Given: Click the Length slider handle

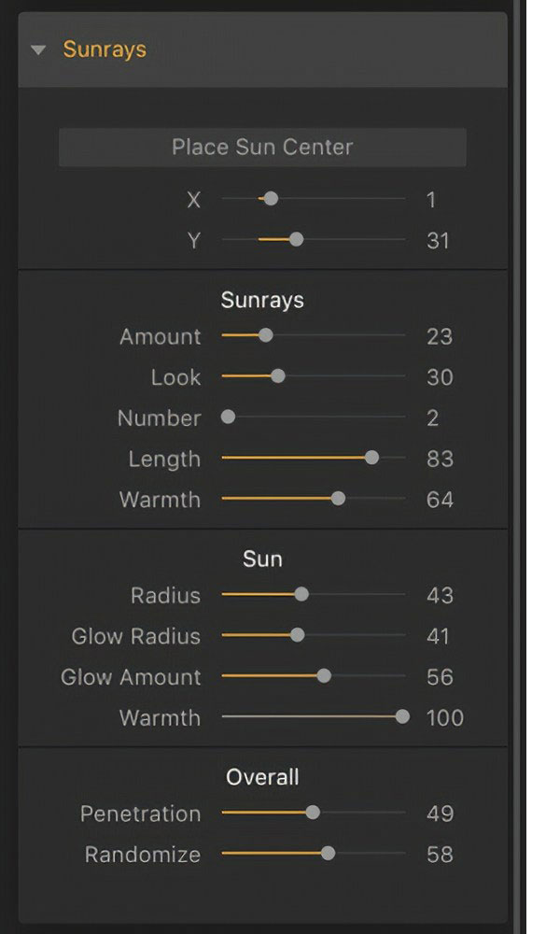Looking at the screenshot, I should (x=371, y=459).
